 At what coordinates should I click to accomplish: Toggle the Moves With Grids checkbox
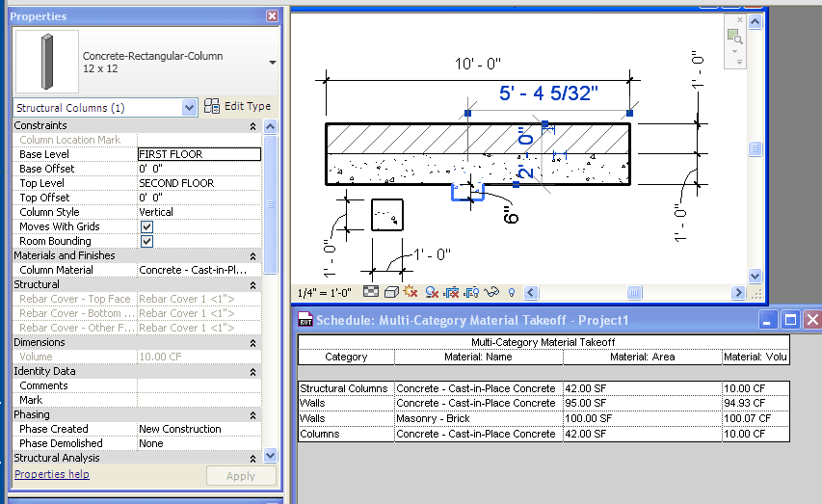(x=147, y=226)
